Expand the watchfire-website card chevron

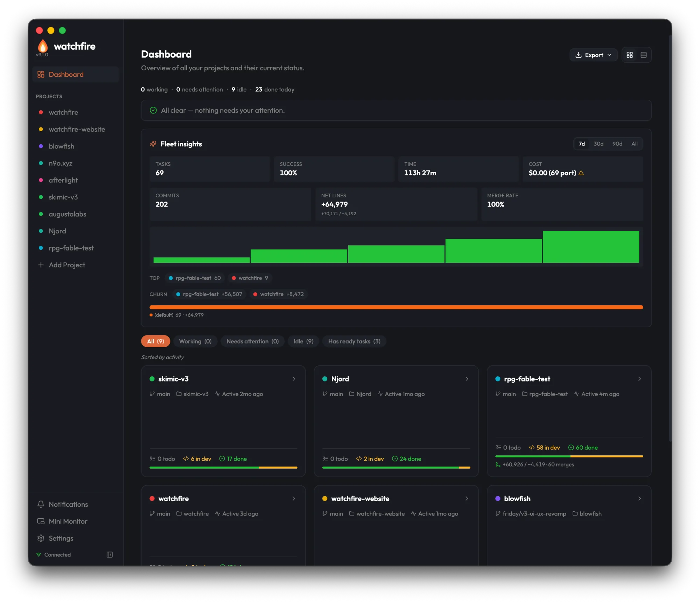pyautogui.click(x=467, y=498)
